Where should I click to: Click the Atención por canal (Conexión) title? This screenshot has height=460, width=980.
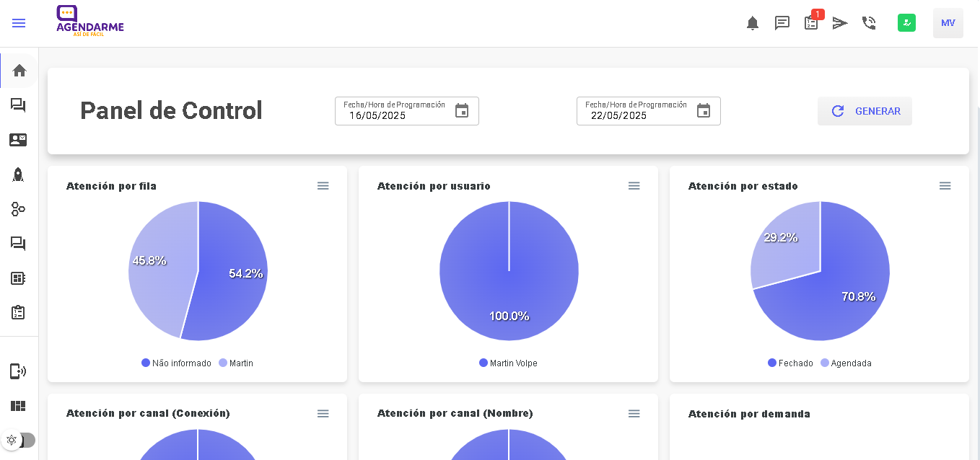pos(148,413)
